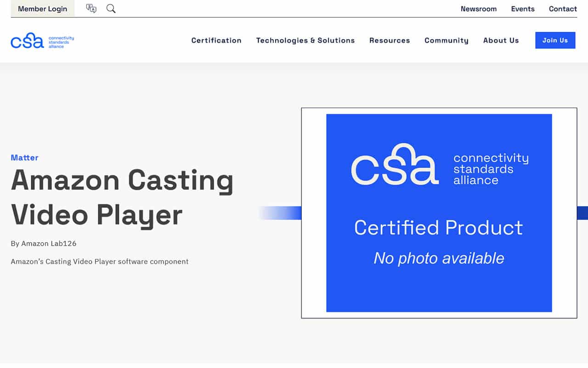Go to the Newsroom link
The width and height of the screenshot is (588, 368).
tap(479, 9)
